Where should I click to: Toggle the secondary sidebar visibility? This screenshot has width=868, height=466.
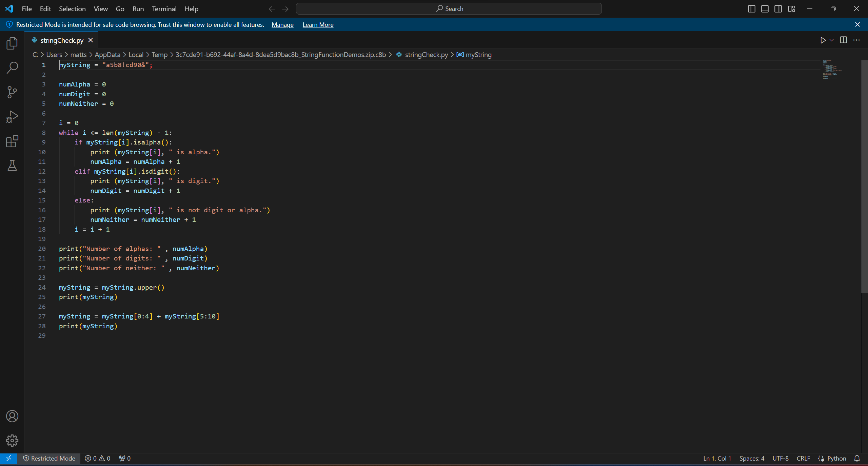(778, 8)
